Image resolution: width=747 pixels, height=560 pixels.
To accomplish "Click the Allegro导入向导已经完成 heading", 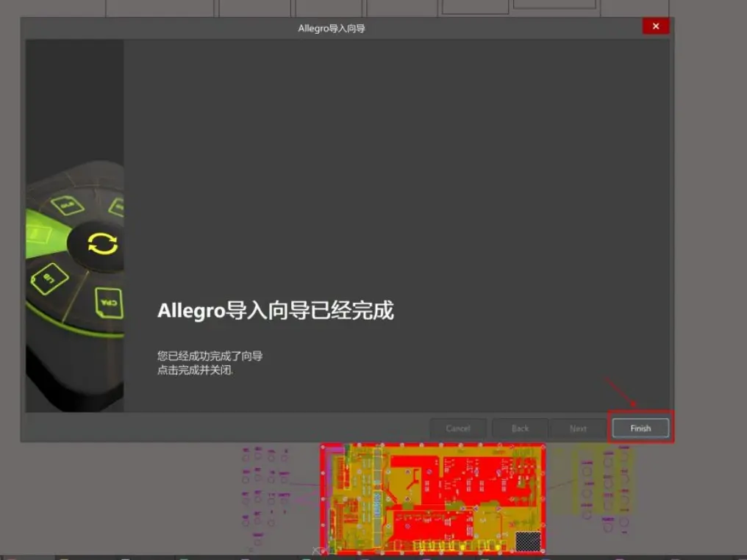I will click(x=276, y=310).
